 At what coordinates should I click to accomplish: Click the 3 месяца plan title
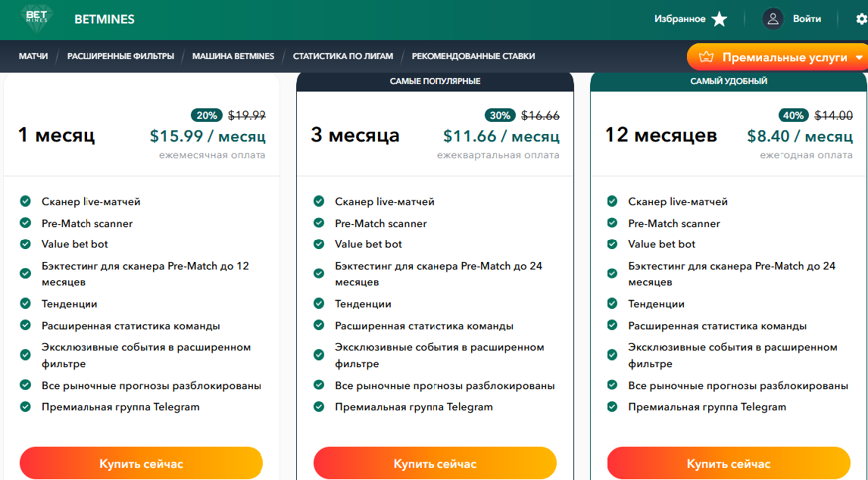click(354, 135)
